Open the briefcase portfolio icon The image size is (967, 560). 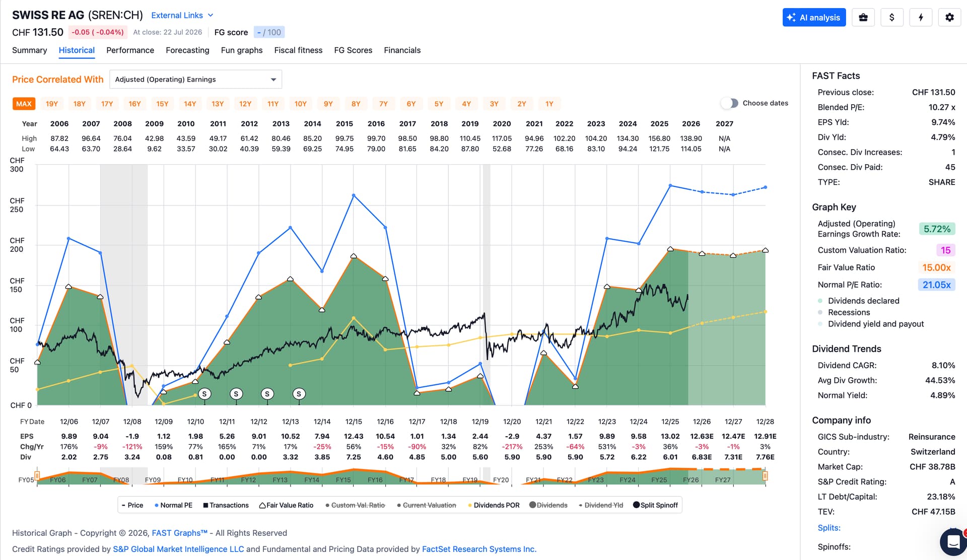pos(863,18)
